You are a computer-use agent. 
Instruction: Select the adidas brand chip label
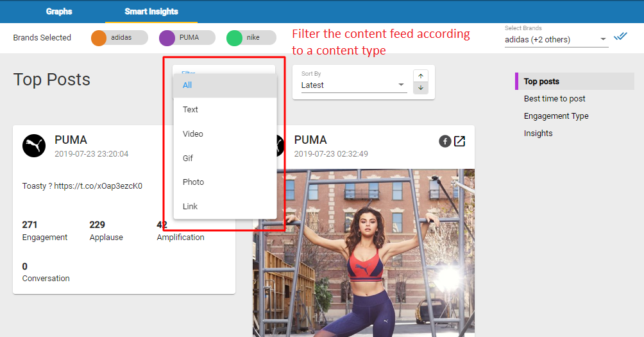click(x=121, y=37)
